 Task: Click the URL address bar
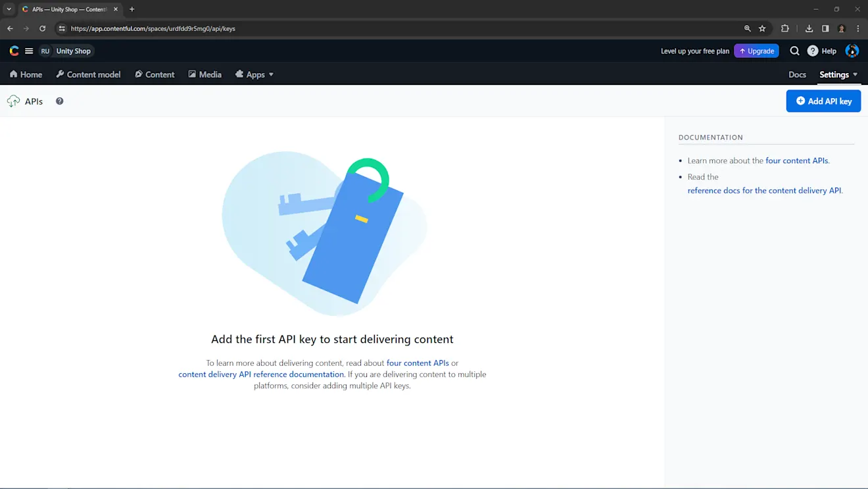(x=401, y=28)
